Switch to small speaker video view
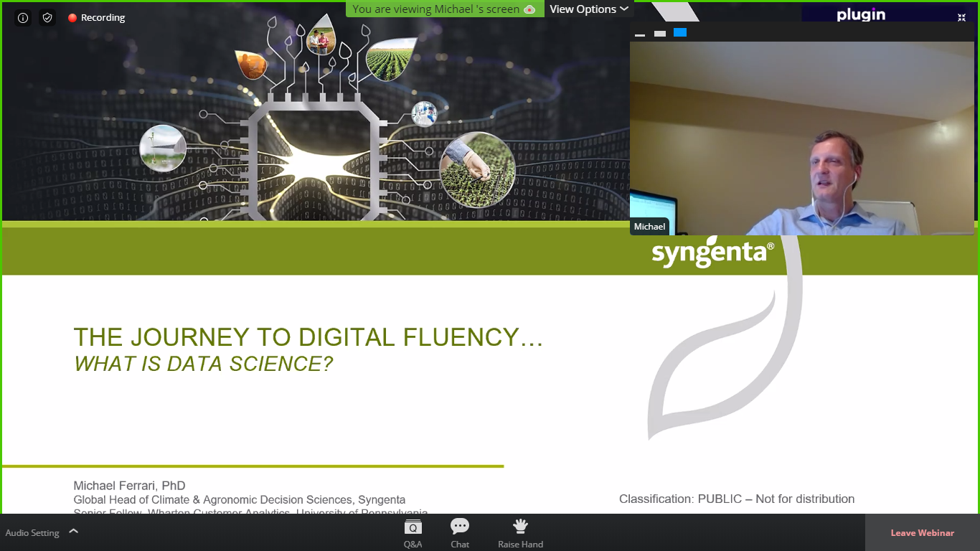Viewport: 980px width, 551px height. click(x=660, y=34)
